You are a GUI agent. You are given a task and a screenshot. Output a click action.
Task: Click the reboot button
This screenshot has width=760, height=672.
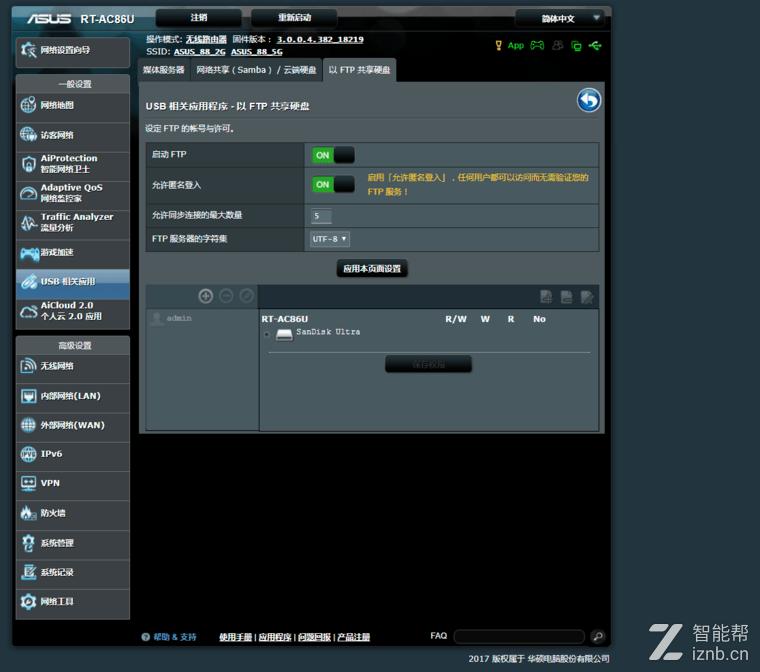[x=294, y=18]
